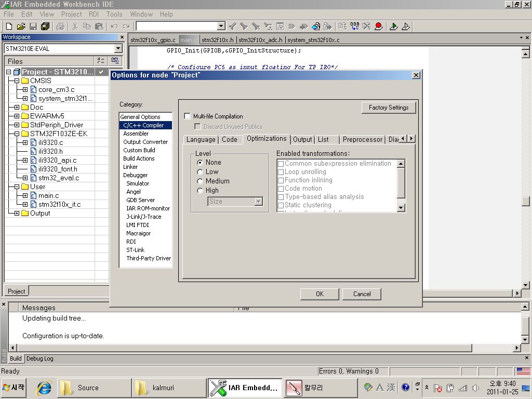This screenshot has height=399, width=532.
Task: Click the Stop Build toolbar icon
Action: point(367,26)
